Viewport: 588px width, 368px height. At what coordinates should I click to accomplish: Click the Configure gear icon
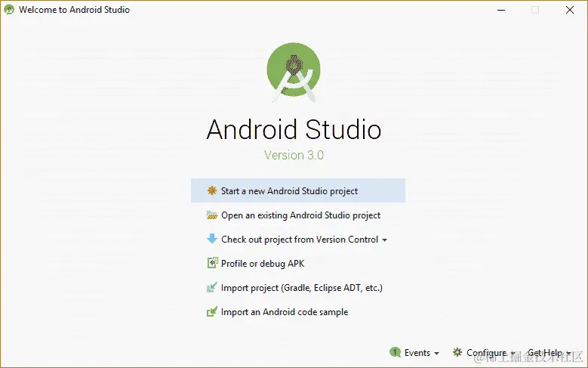tap(457, 352)
